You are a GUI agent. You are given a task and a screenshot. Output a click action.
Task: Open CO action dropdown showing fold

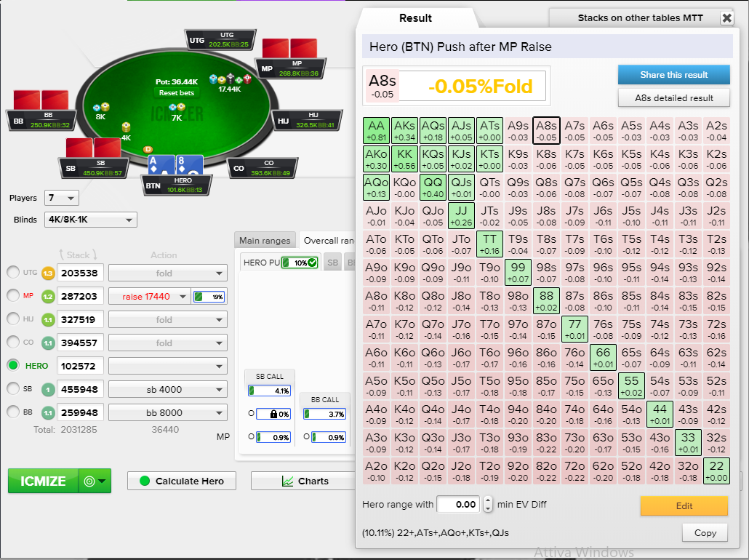click(168, 343)
